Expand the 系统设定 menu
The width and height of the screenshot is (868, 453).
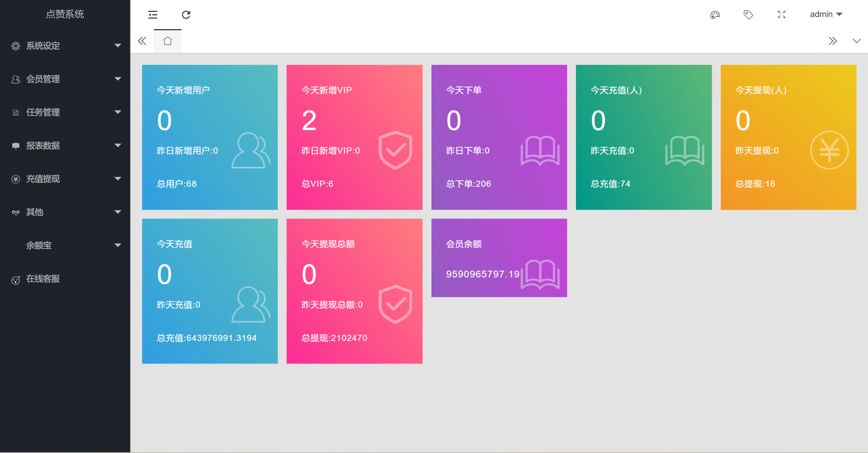coord(65,46)
